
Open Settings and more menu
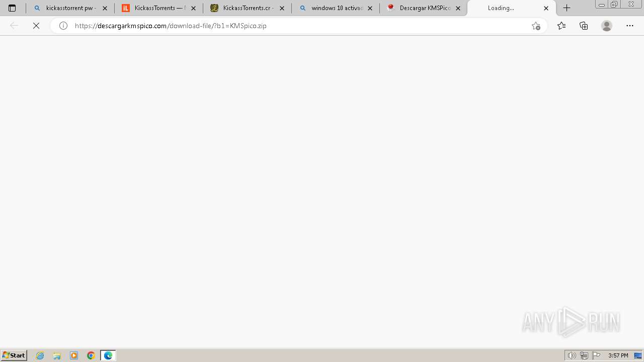click(x=630, y=26)
